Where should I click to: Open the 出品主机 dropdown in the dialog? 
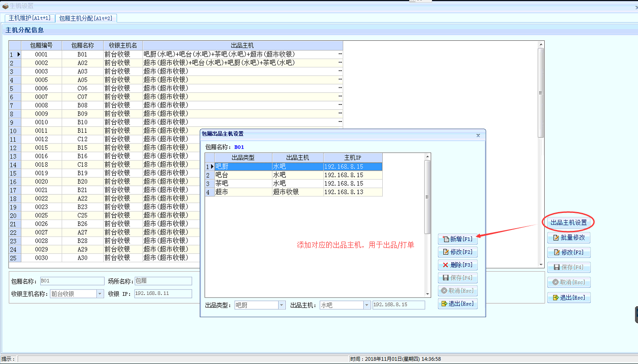pos(366,305)
